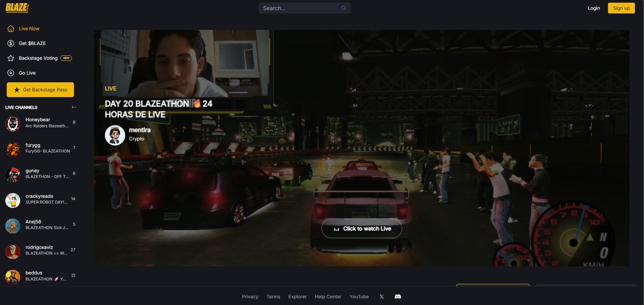
Task: Open DAY 20 BLAZEATHON stream title
Action: [158, 109]
